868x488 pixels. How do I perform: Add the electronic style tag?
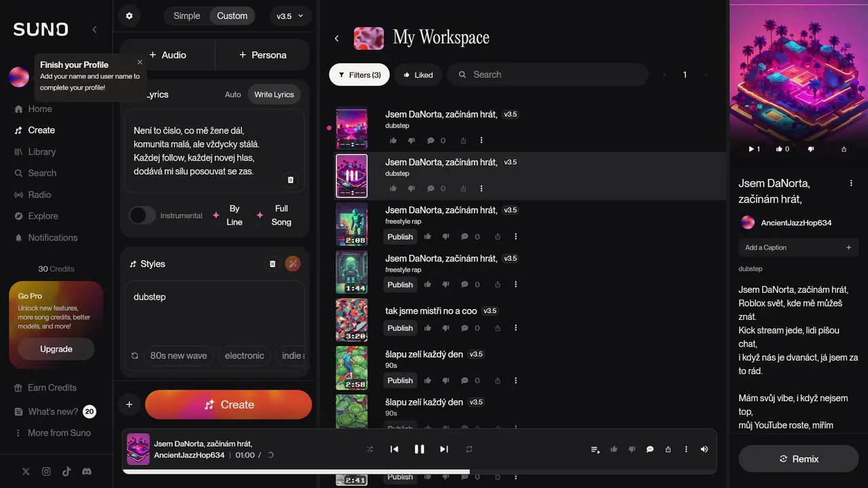coord(244,356)
